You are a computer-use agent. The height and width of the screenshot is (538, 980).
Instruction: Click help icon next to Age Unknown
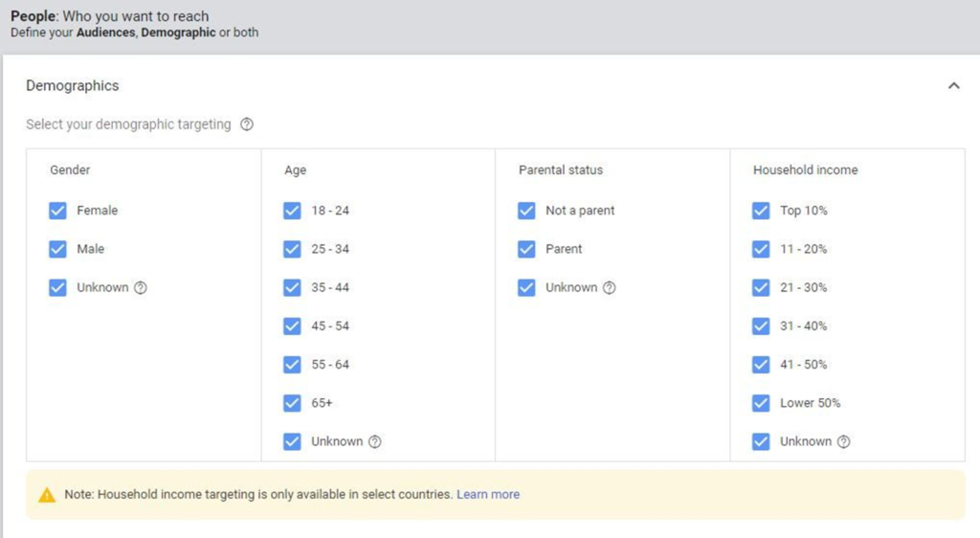pos(375,442)
